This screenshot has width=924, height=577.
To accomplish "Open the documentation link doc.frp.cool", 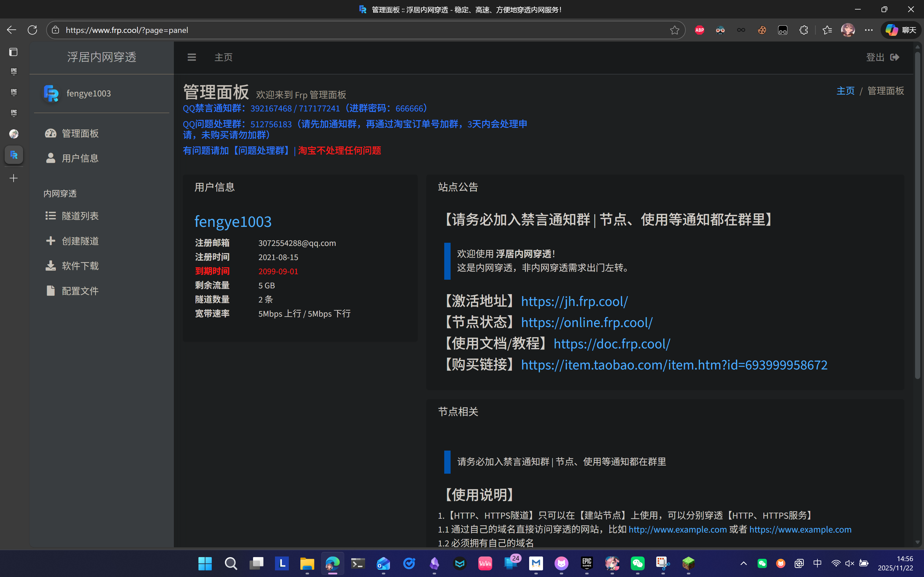I will click(x=612, y=344).
